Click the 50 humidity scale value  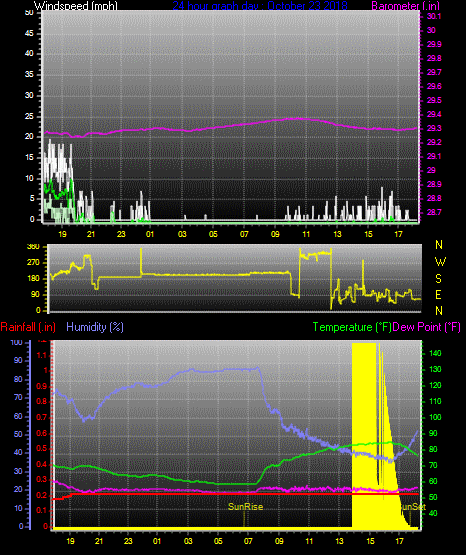(18, 434)
